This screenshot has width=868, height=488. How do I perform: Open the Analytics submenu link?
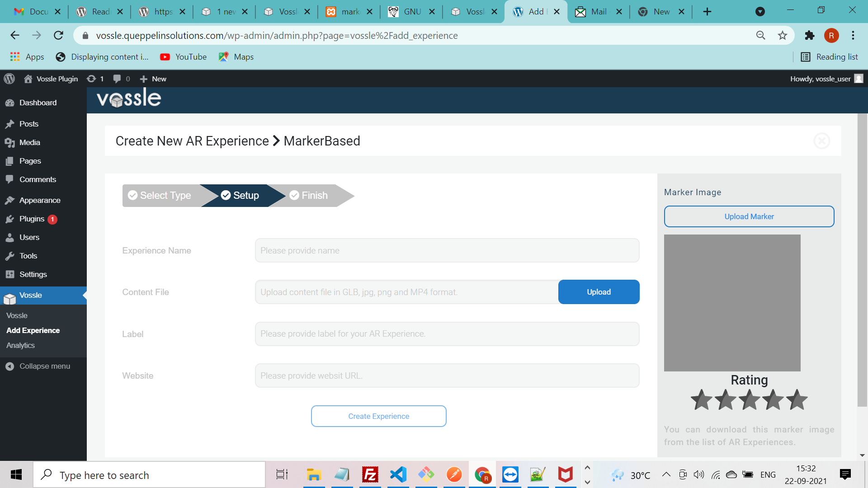click(20, 345)
